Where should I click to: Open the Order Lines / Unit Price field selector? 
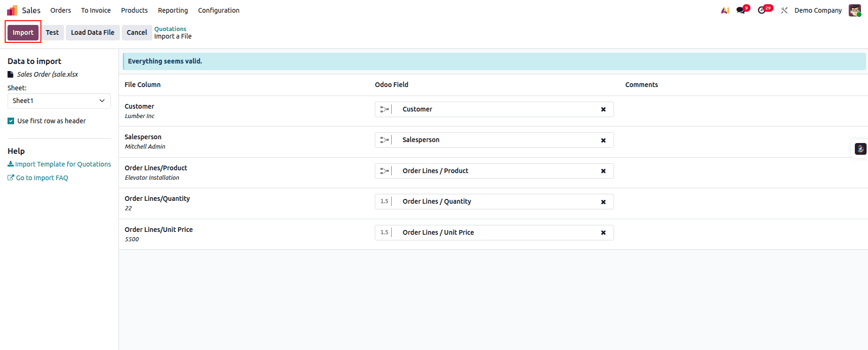click(x=494, y=232)
